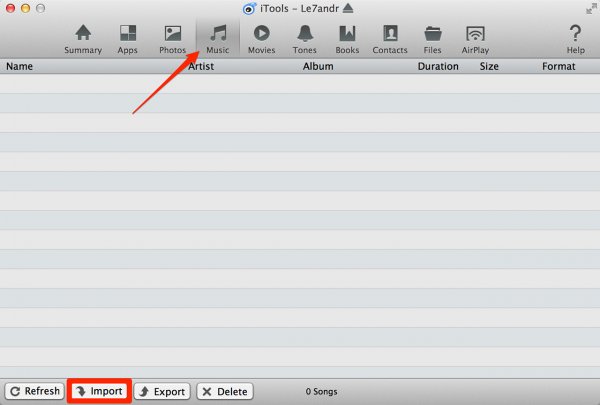Open the Movies section
This screenshot has width=600, height=405.
262,39
